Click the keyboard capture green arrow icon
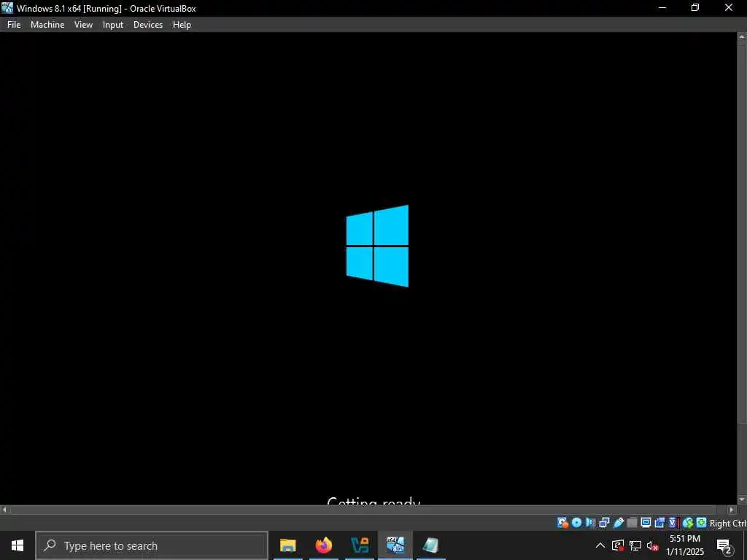 [x=701, y=523]
